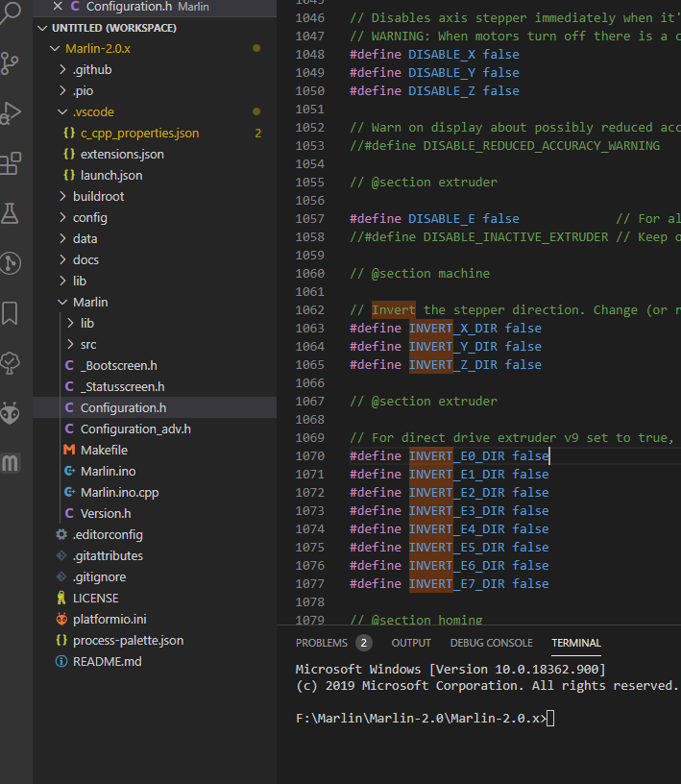The width and height of the screenshot is (681, 784).
Task: Open the Git Graph activity icon
Action: (x=10, y=263)
